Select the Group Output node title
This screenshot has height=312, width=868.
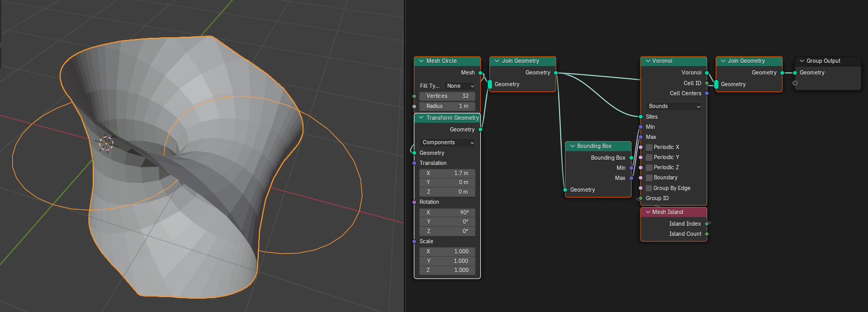click(823, 61)
